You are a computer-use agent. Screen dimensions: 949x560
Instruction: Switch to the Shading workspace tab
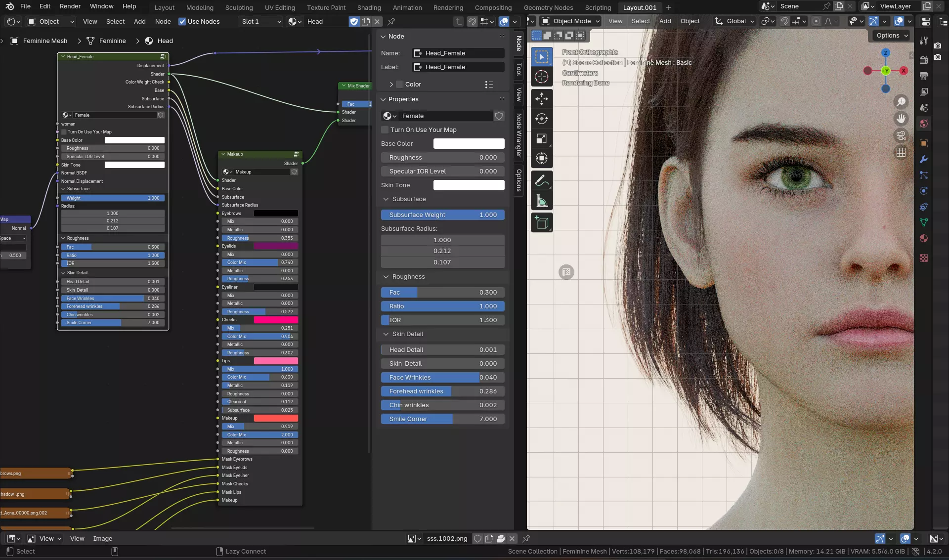click(369, 7)
